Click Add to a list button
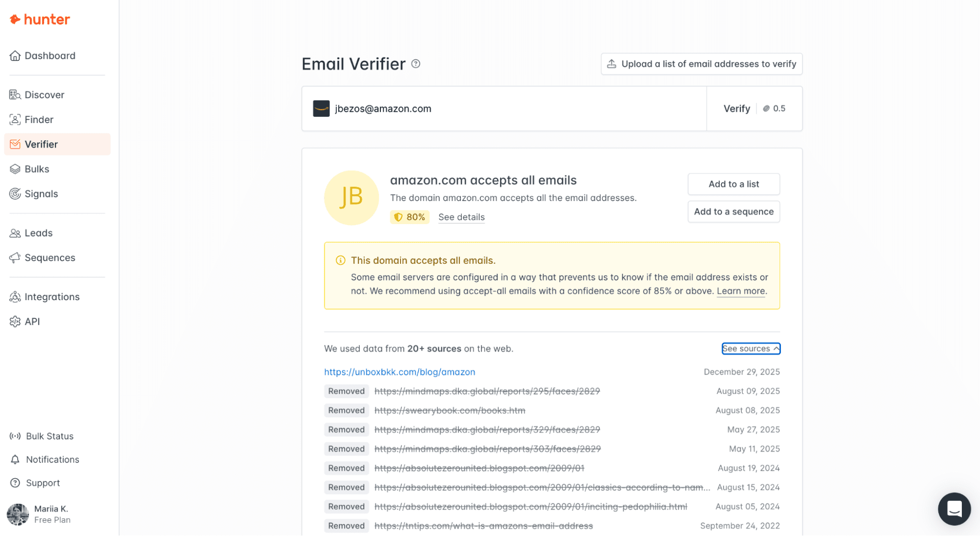Viewport: 980px width, 536px height. pyautogui.click(x=733, y=184)
